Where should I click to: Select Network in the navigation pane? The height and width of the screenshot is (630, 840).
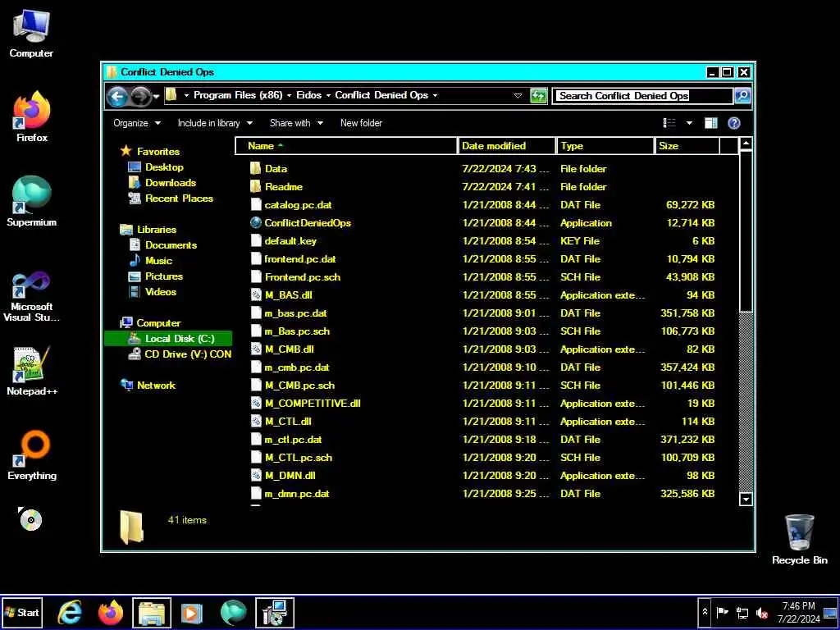coord(156,386)
